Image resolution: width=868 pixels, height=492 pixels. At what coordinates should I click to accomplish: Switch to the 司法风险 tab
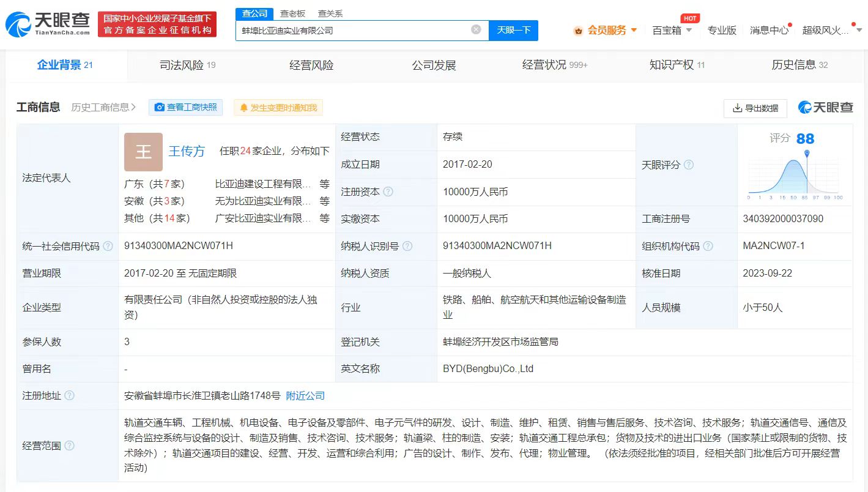(187, 65)
